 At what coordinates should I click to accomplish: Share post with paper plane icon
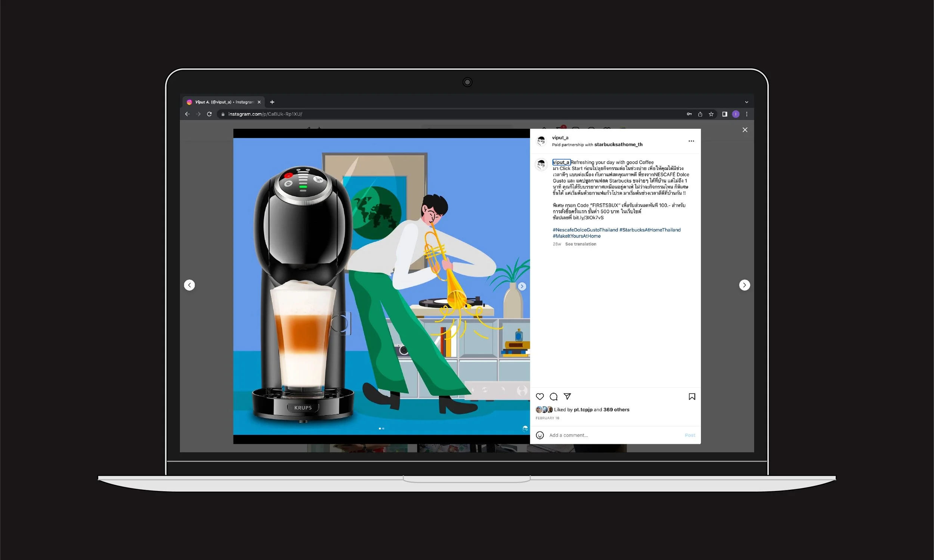pos(567,396)
